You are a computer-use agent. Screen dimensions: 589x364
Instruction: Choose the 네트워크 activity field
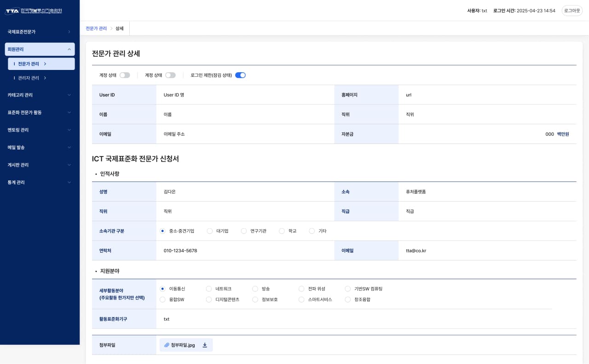[x=209, y=289]
